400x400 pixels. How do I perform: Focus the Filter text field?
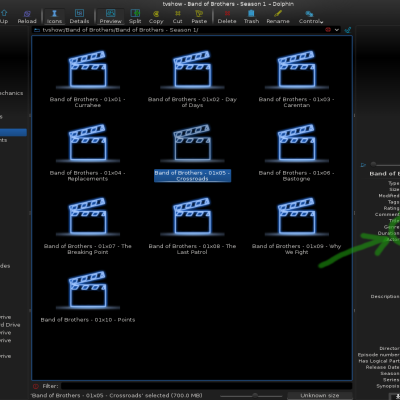click(207, 386)
